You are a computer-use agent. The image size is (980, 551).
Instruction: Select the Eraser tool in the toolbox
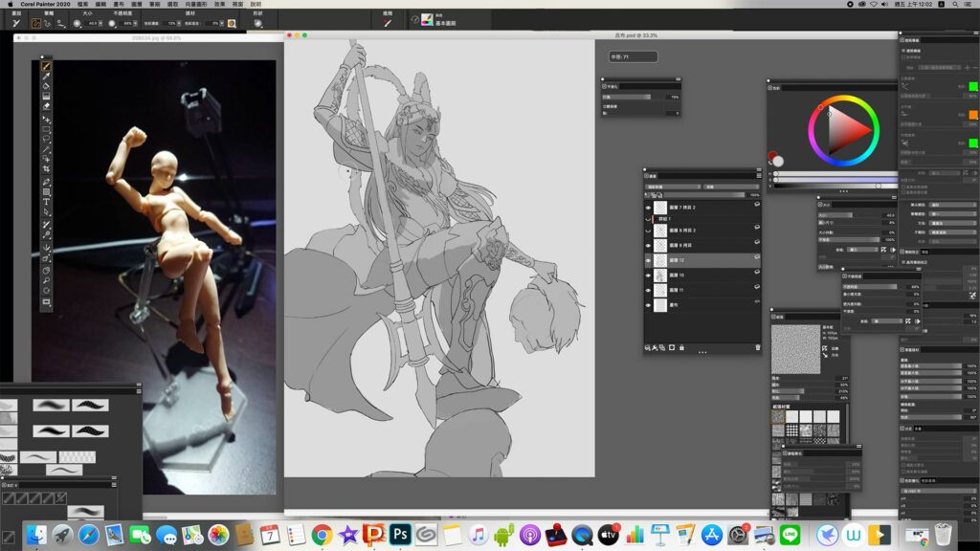(46, 106)
